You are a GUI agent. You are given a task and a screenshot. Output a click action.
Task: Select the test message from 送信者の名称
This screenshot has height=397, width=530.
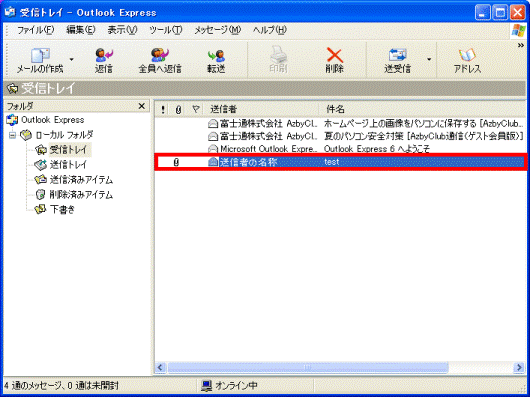340,162
